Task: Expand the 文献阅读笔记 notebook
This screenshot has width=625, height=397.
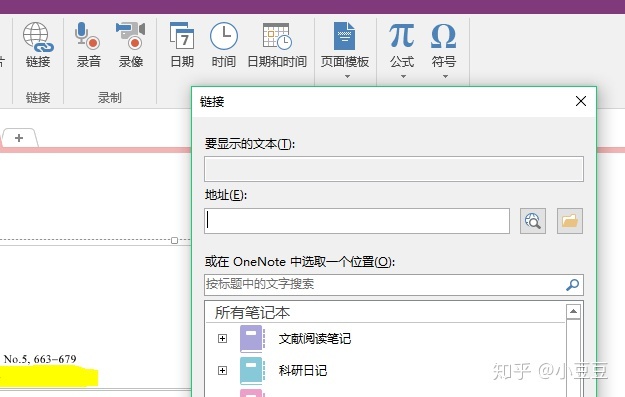Action: 222,338
